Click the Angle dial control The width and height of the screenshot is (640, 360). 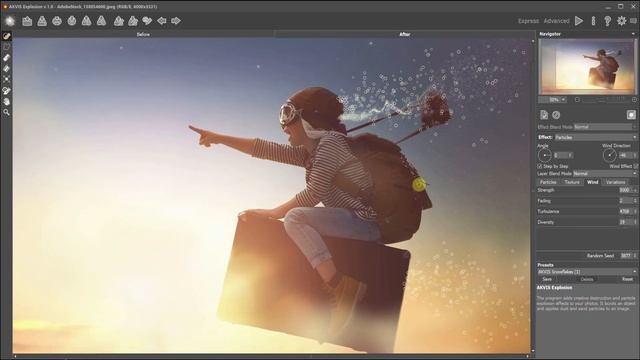tap(545, 156)
